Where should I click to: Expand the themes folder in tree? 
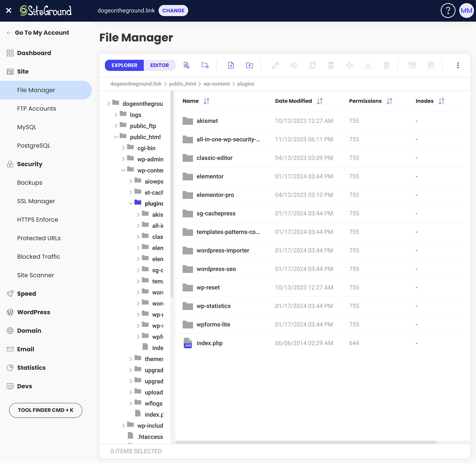[x=130, y=359]
